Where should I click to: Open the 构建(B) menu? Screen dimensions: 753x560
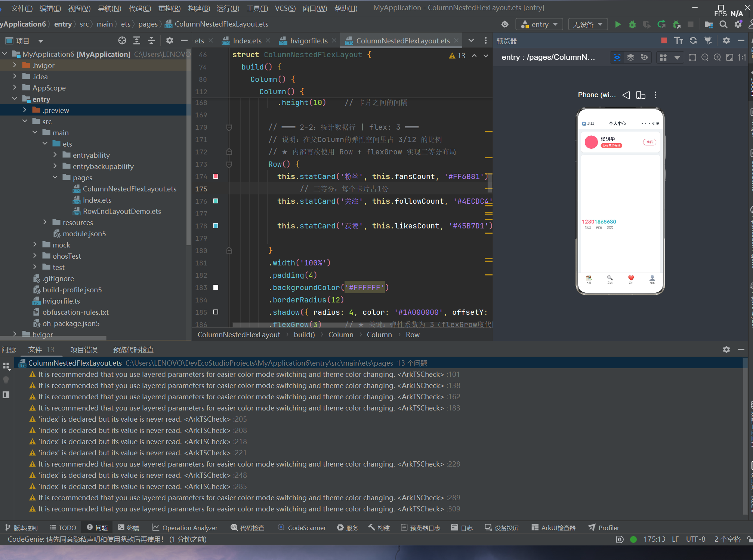[199, 8]
